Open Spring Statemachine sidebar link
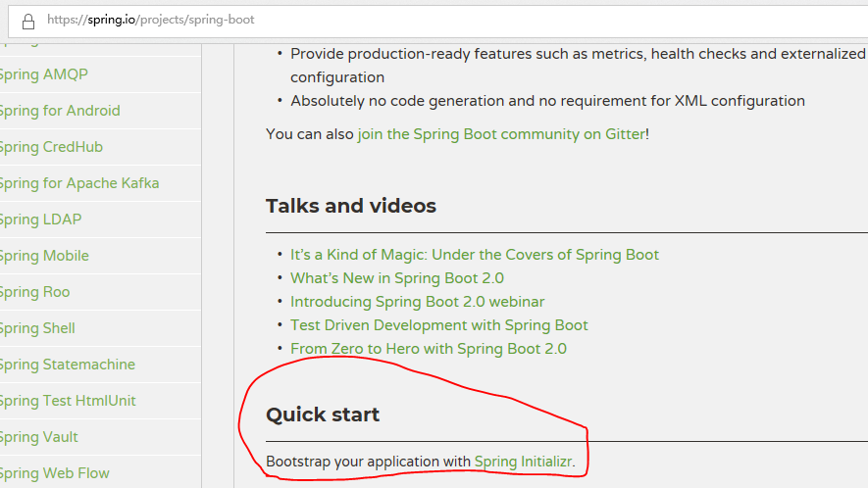 (67, 365)
